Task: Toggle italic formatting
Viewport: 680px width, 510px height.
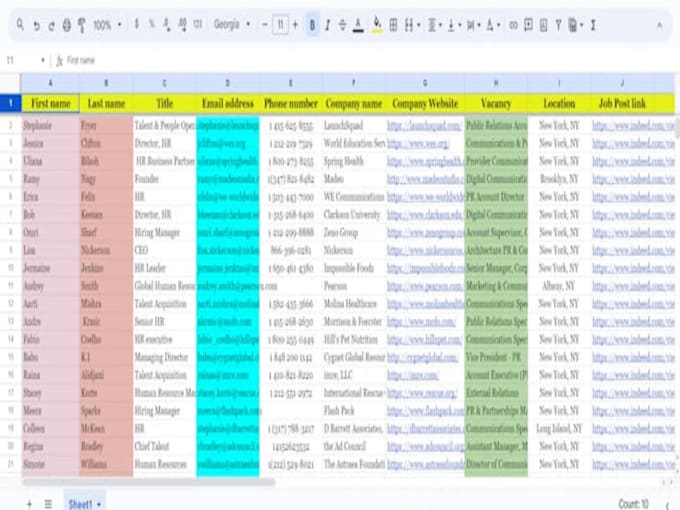Action: [327, 25]
